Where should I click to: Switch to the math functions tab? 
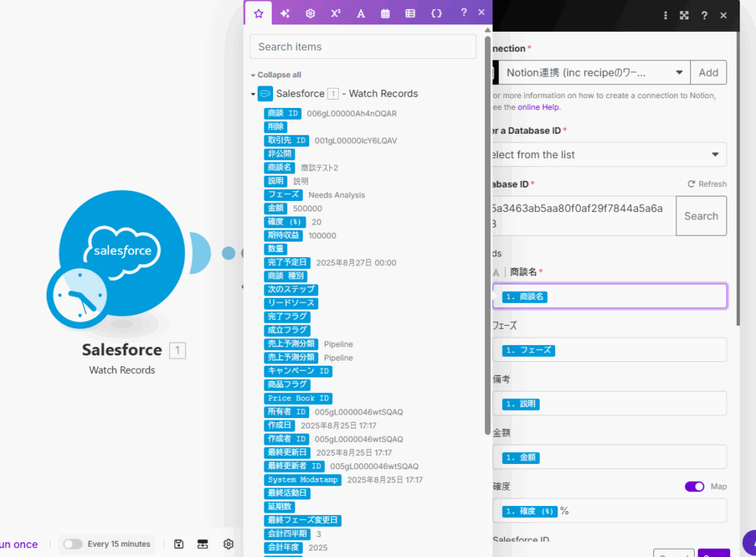336,13
